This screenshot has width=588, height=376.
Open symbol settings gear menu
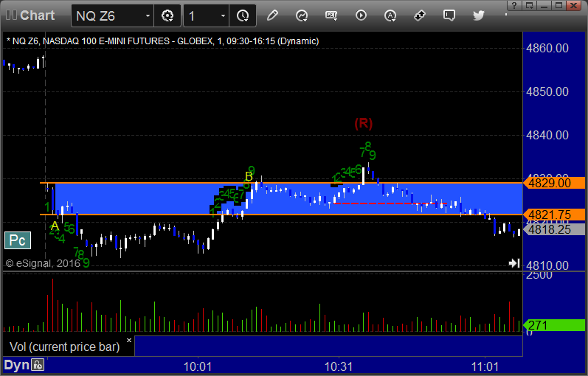pos(167,15)
